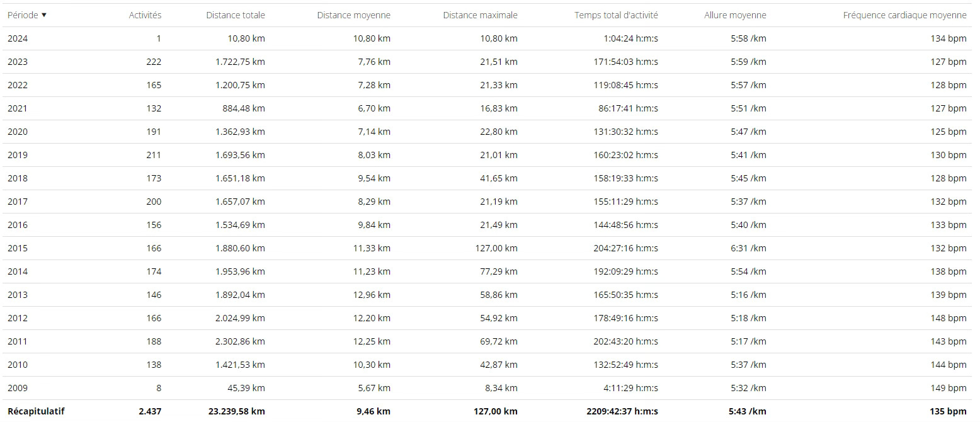Select the 2010 period row label
Image resolution: width=980 pixels, height=422 pixels.
(18, 365)
